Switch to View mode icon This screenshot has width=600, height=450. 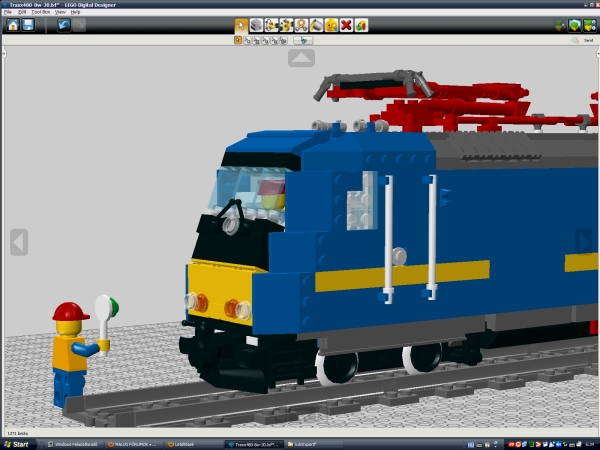[x=575, y=26]
